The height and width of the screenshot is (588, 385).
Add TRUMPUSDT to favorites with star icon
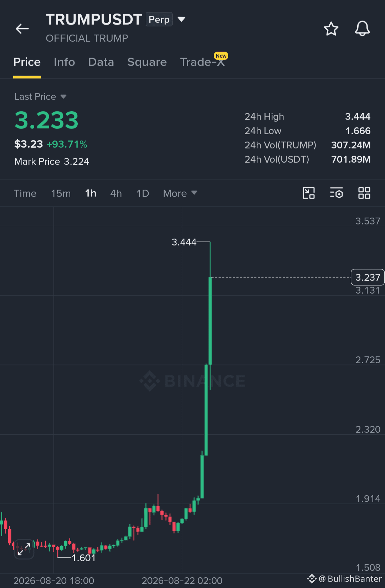pos(331,29)
